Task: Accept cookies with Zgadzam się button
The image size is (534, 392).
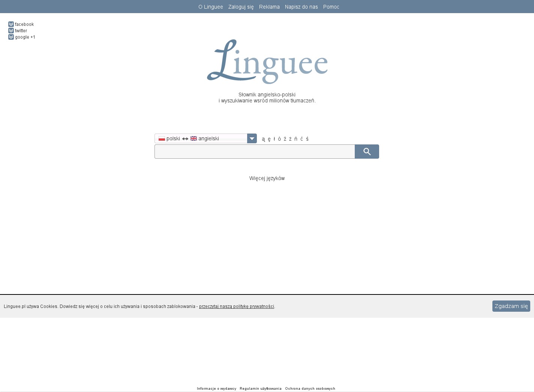Action: click(511, 306)
